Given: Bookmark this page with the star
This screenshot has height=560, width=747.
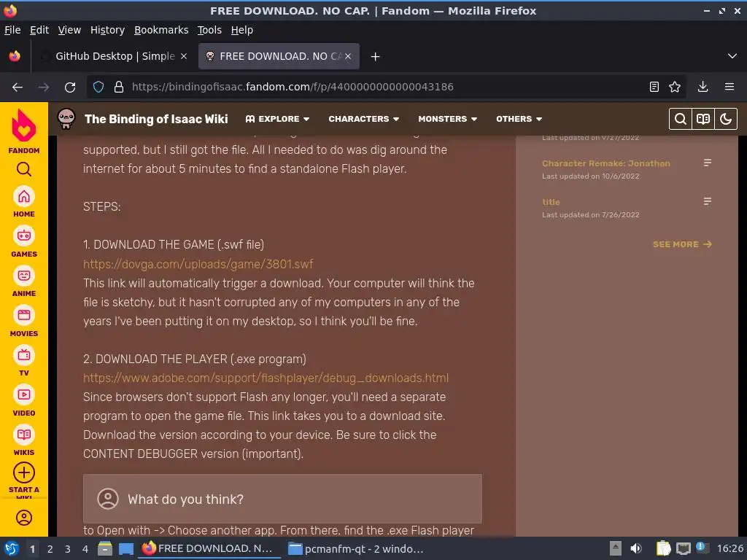Looking at the screenshot, I should [x=675, y=87].
